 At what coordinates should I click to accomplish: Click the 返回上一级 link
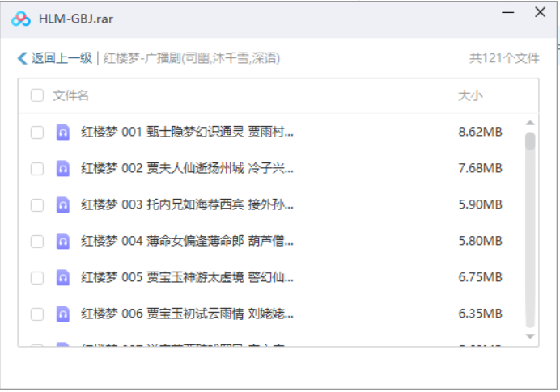coord(61,58)
